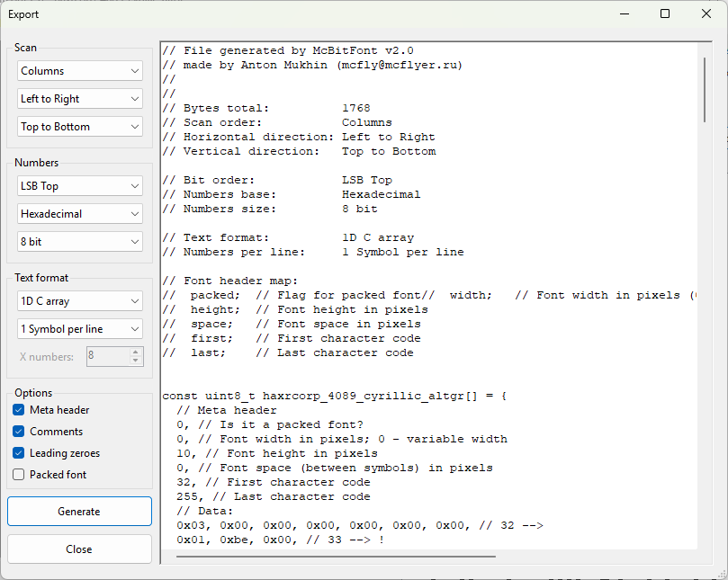728x580 pixels.
Task: Click the horizontal scrollbar under code output
Action: coord(335,558)
